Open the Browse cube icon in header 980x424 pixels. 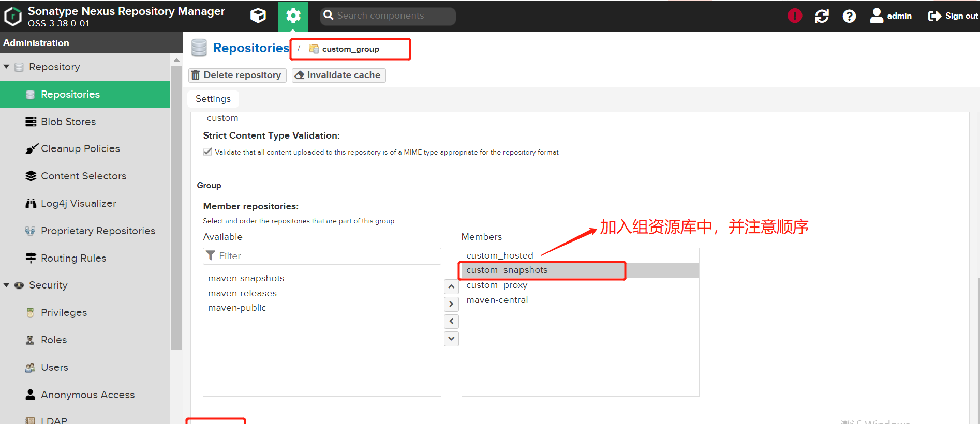click(258, 16)
